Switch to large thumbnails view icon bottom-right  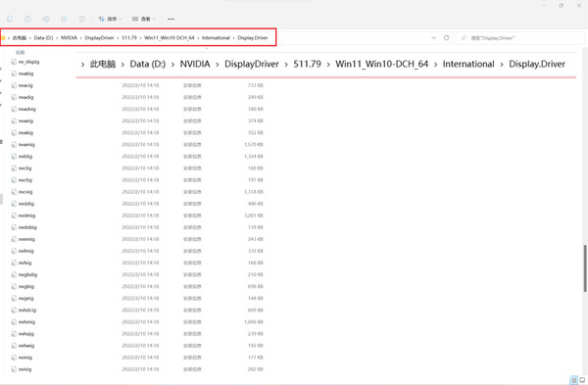[582, 380]
